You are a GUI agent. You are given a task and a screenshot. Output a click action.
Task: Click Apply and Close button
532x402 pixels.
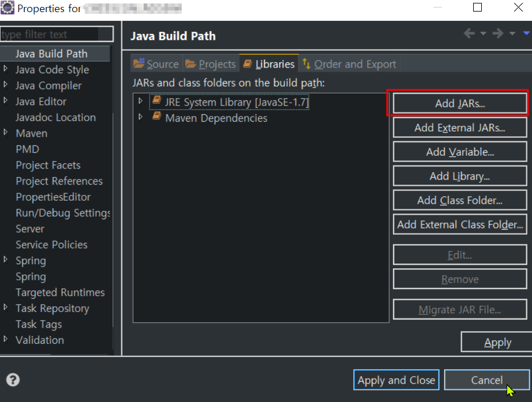pyautogui.click(x=396, y=380)
